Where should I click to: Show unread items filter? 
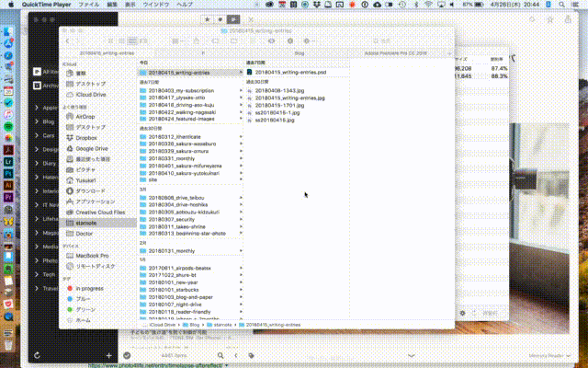pos(221,18)
